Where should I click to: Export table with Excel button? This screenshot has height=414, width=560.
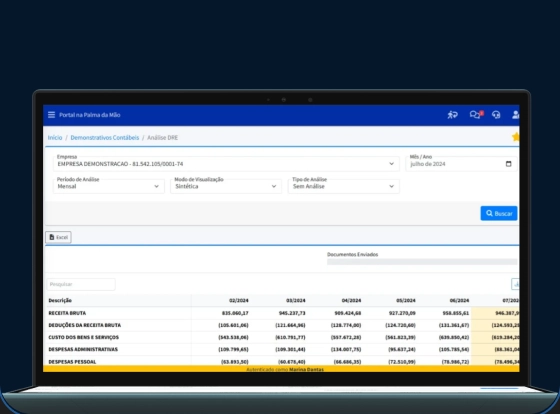click(59, 237)
